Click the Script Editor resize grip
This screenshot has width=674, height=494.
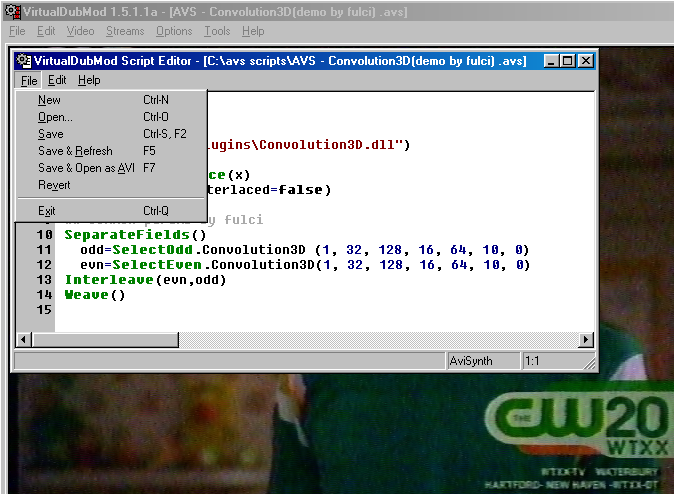589,362
